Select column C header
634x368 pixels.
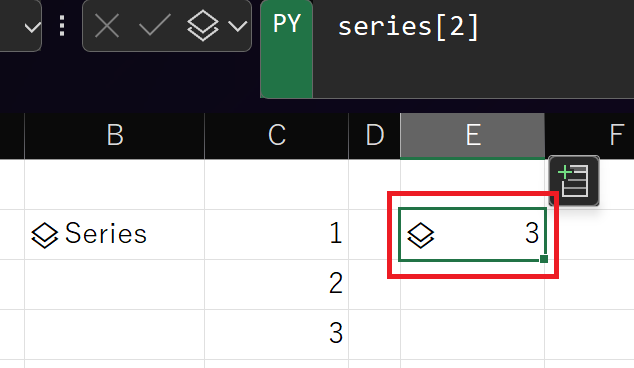pos(277,135)
